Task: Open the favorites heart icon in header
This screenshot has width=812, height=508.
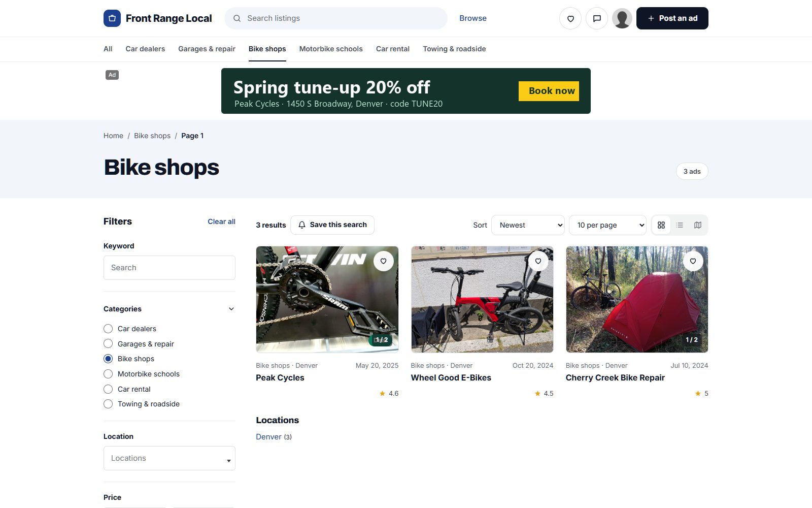Action: pos(570,18)
